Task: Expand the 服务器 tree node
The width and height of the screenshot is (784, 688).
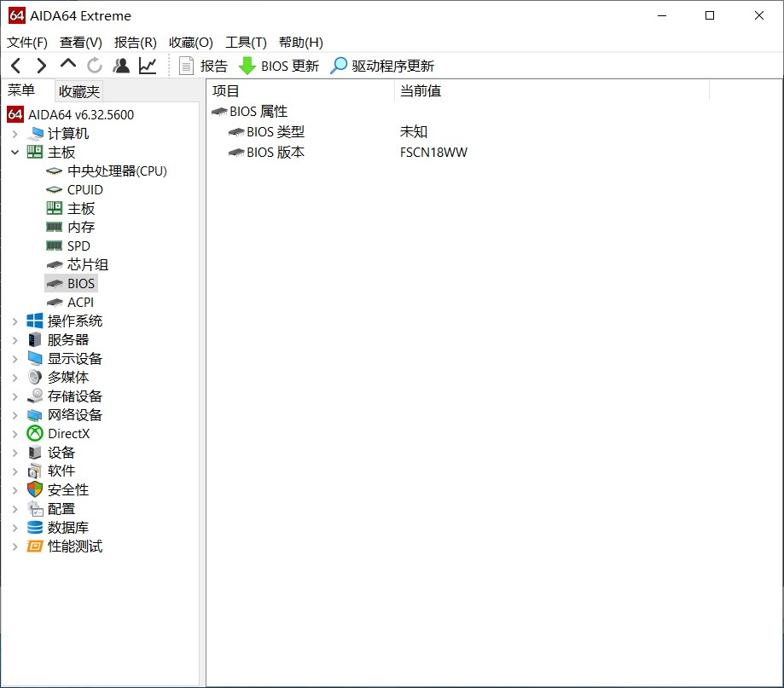Action: tap(15, 340)
